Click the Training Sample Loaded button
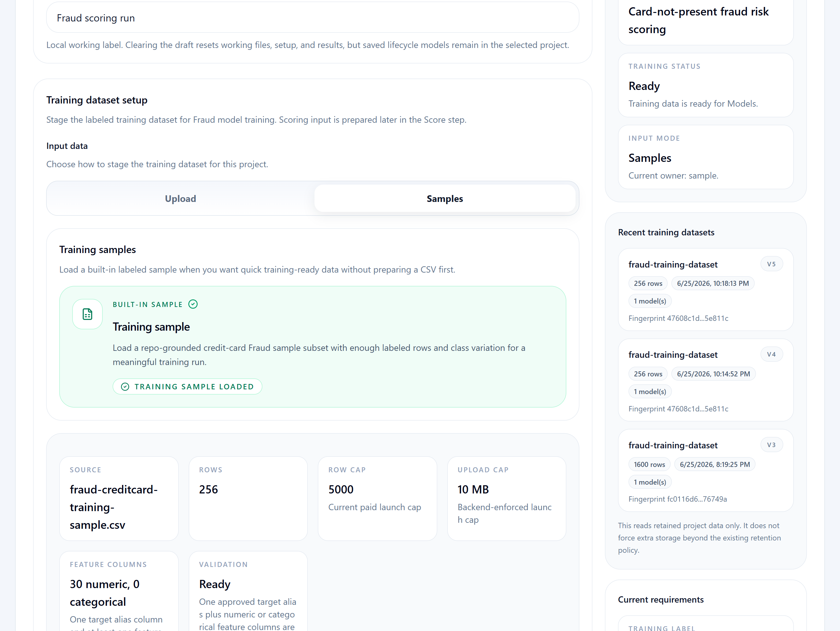The width and height of the screenshot is (840, 631). (x=187, y=387)
